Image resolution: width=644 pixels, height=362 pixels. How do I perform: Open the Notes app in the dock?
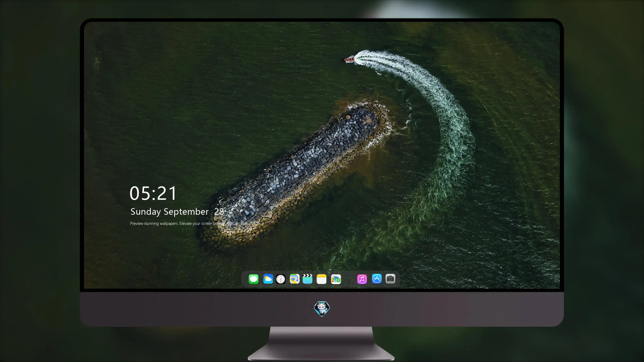(x=321, y=279)
